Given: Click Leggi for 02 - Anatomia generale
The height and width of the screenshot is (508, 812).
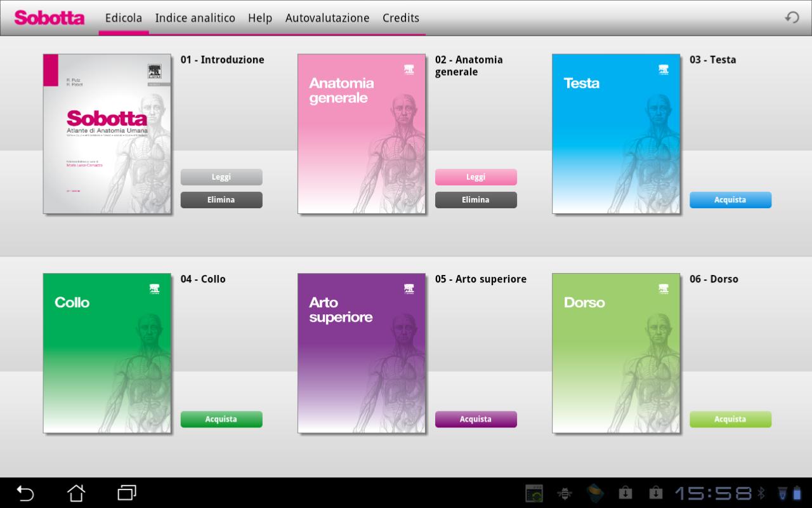Looking at the screenshot, I should click(476, 177).
